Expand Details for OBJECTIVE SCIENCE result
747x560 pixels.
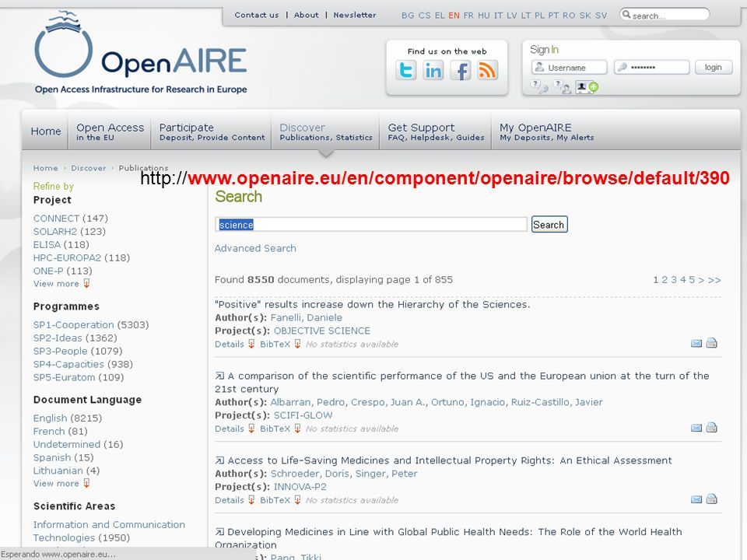pos(234,344)
